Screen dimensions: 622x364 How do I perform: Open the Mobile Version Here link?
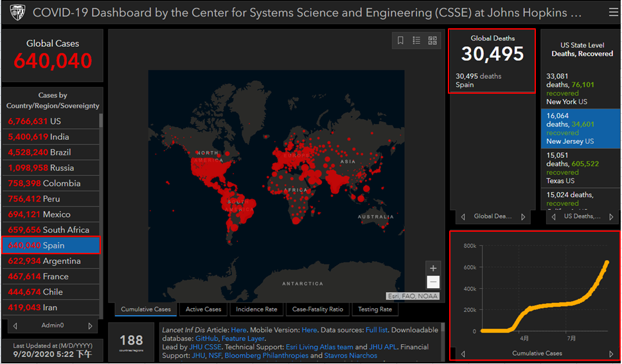[309, 330]
